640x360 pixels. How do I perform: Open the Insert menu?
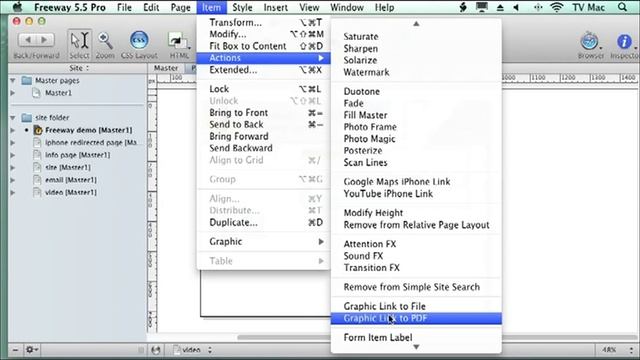(276, 7)
